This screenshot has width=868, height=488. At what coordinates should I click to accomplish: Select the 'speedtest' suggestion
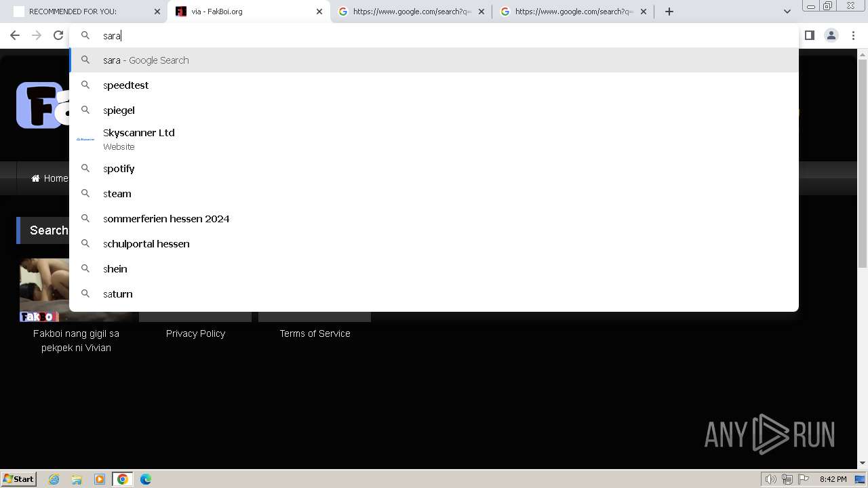click(x=434, y=85)
